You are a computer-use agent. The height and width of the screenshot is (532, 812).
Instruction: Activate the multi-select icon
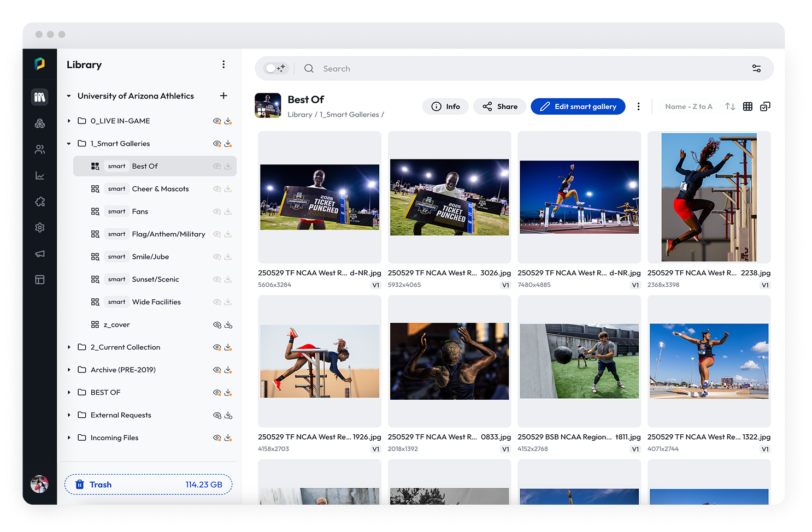click(765, 107)
